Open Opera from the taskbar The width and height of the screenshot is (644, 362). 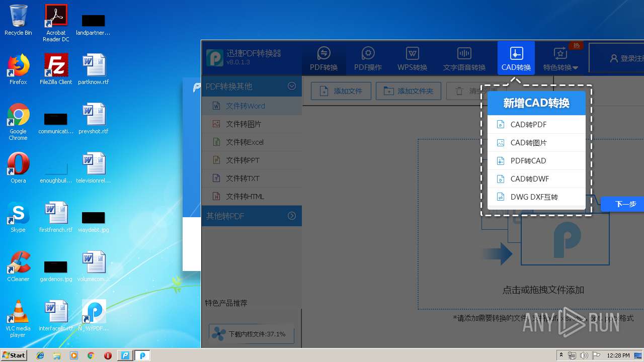108,355
